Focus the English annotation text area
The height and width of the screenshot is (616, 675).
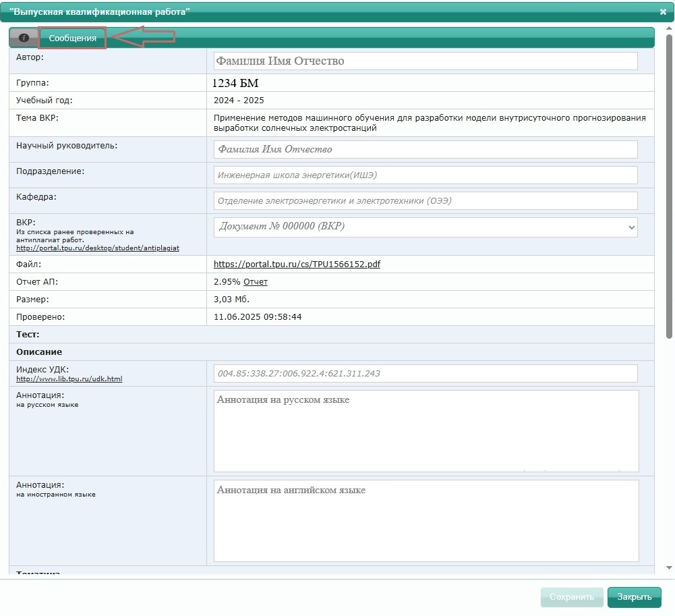click(x=426, y=521)
